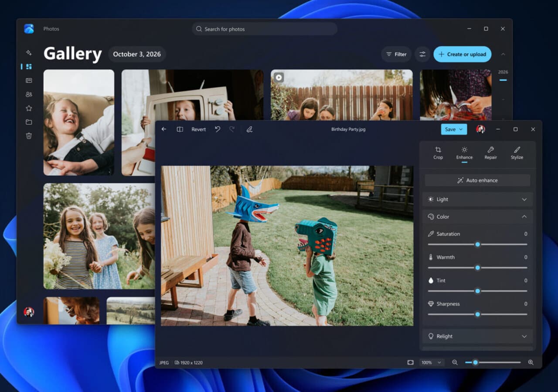Viewport: 558px width, 392px height.
Task: Select the Gallery grid icon in sidebar
Action: 29,67
